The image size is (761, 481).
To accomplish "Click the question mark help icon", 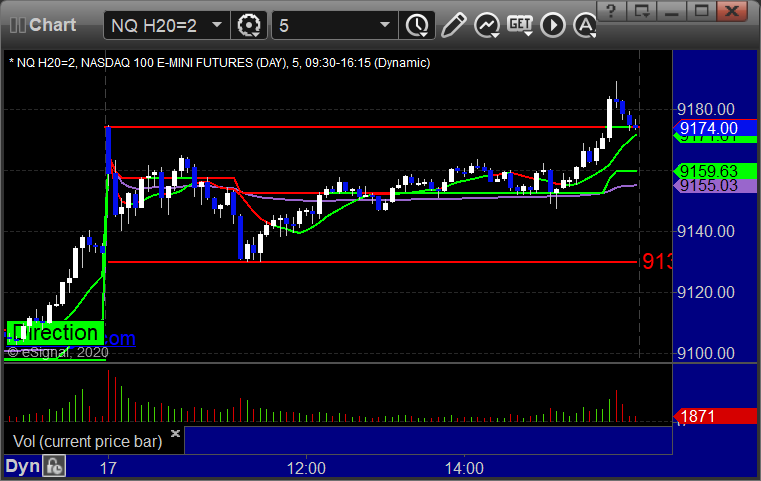I will coord(612,11).
